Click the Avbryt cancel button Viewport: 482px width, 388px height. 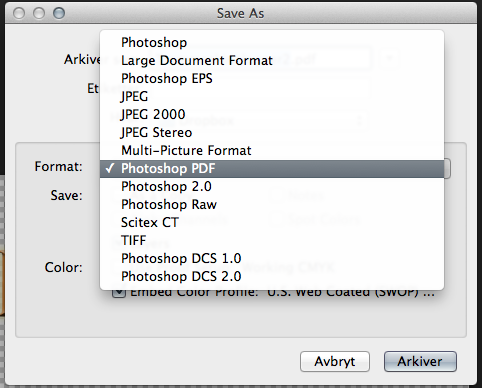[335, 362]
